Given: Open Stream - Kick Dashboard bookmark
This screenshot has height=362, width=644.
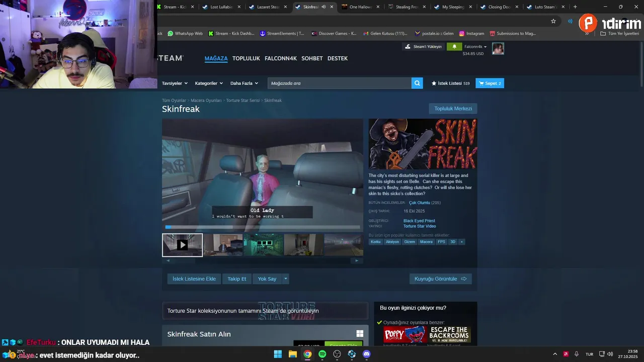Looking at the screenshot, I should point(231,34).
